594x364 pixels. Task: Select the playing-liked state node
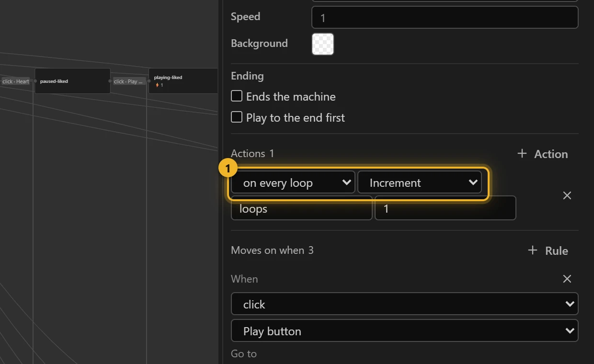coord(183,81)
